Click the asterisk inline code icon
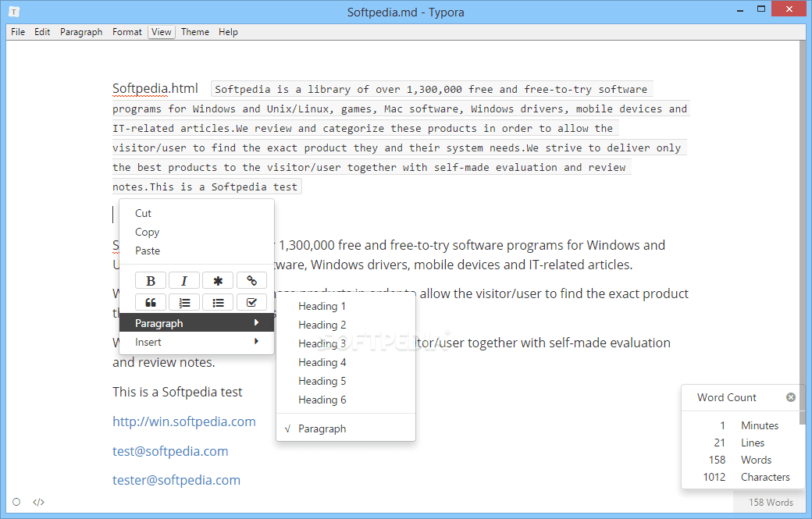Viewport: 812px width, 519px height. tap(218, 280)
